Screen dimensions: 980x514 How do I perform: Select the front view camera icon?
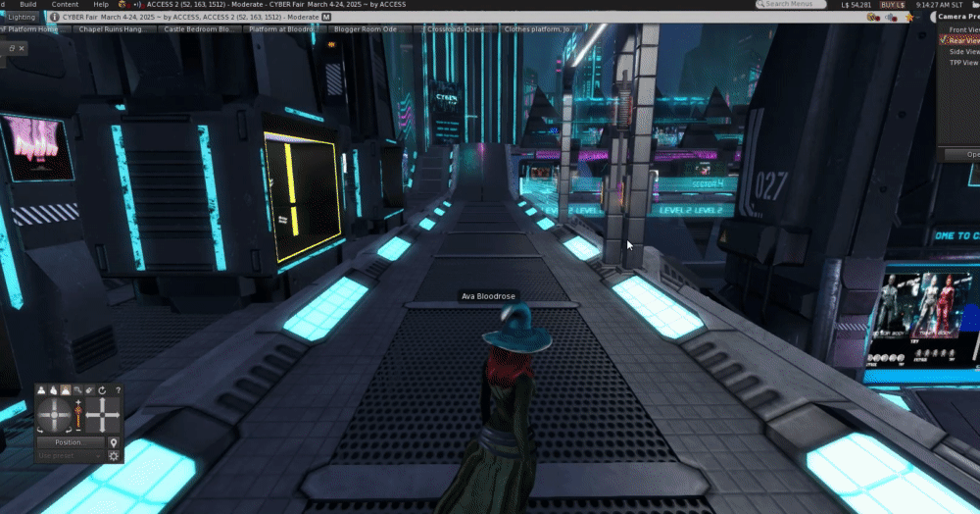(41, 390)
